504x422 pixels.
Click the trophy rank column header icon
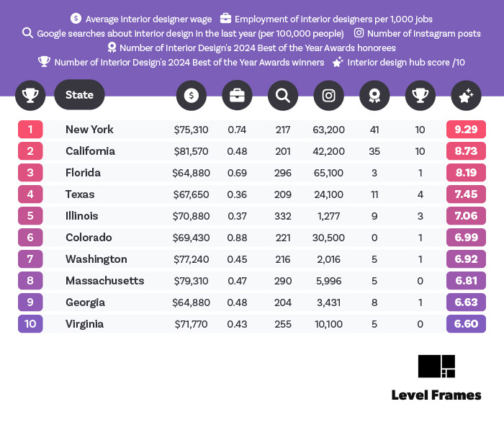coord(30,95)
